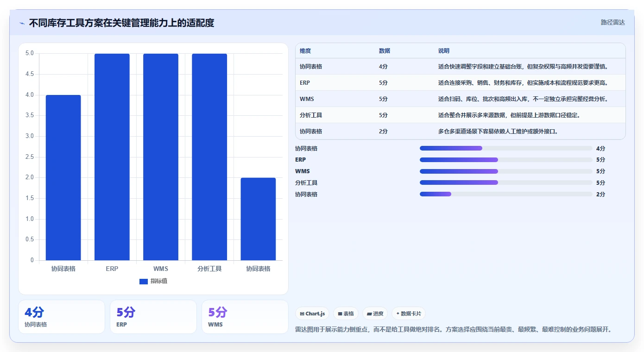644x352 pixels.
Task: Click the 数据 column header
Action: pyautogui.click(x=385, y=51)
